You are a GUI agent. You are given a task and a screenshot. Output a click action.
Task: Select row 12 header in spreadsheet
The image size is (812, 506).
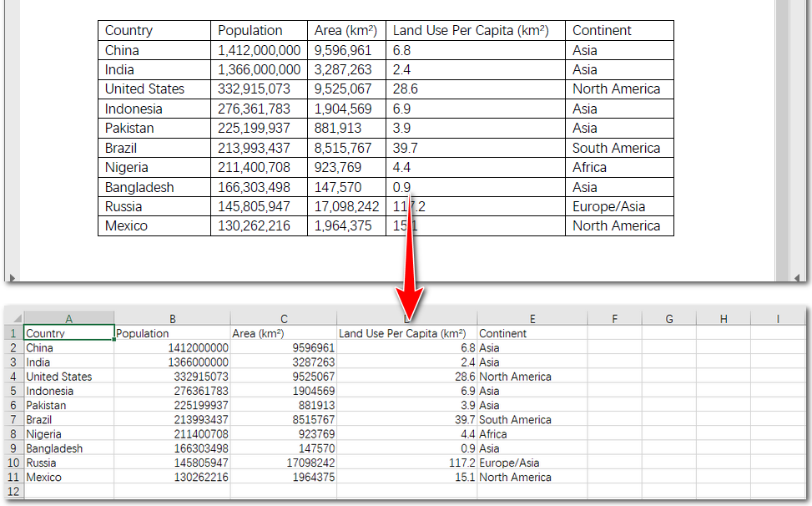13,492
